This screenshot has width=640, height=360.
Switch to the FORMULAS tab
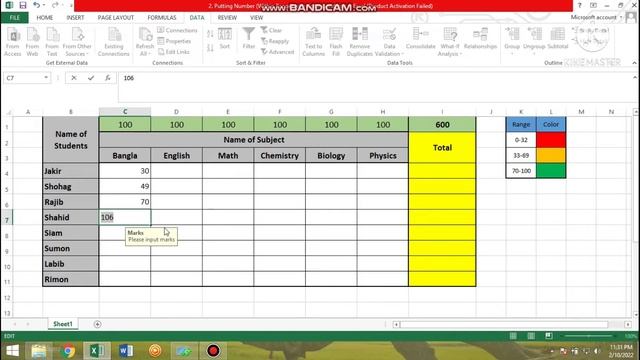162,18
